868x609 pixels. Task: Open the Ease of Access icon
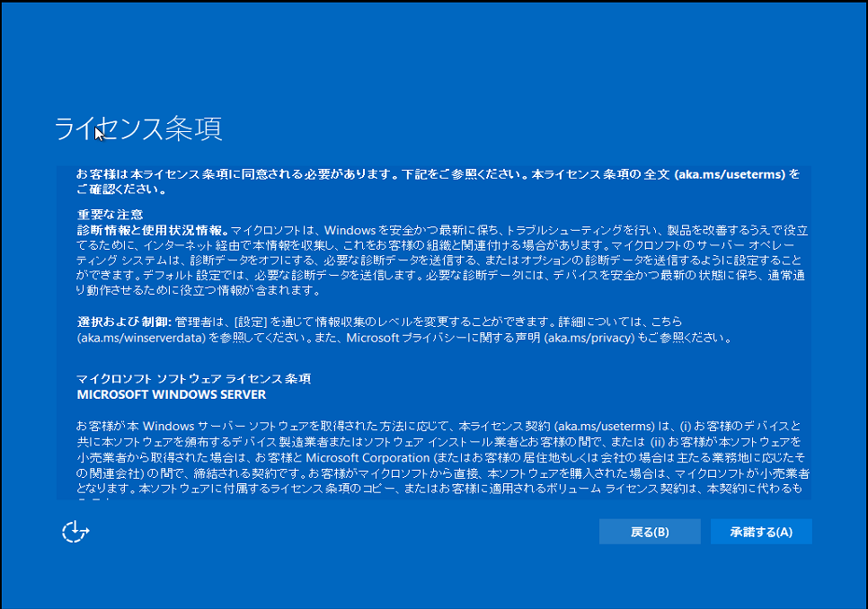[75, 531]
